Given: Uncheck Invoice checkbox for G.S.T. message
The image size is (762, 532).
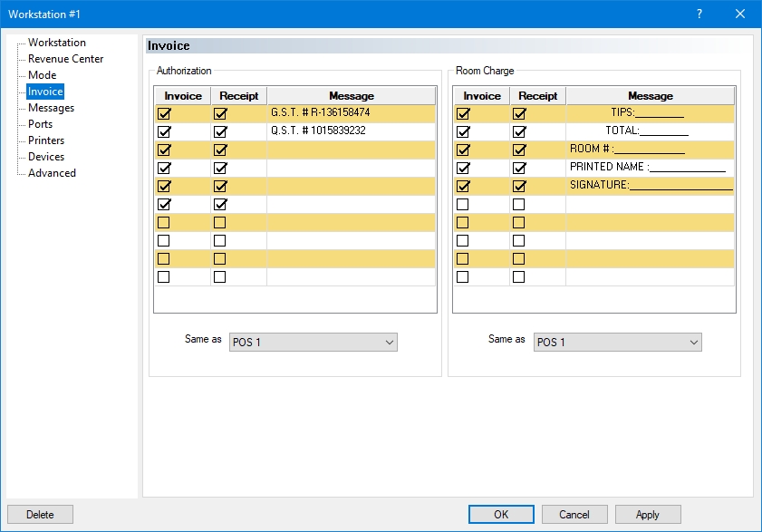Looking at the screenshot, I should tap(164, 114).
